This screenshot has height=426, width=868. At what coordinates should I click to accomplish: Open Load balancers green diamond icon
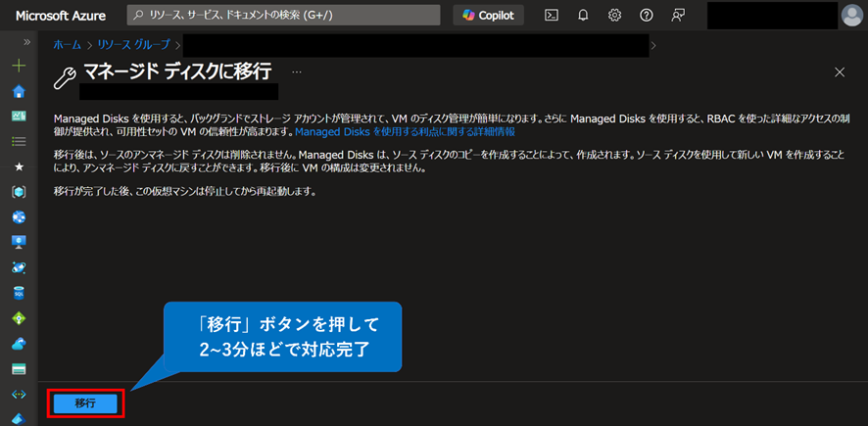coord(19,318)
